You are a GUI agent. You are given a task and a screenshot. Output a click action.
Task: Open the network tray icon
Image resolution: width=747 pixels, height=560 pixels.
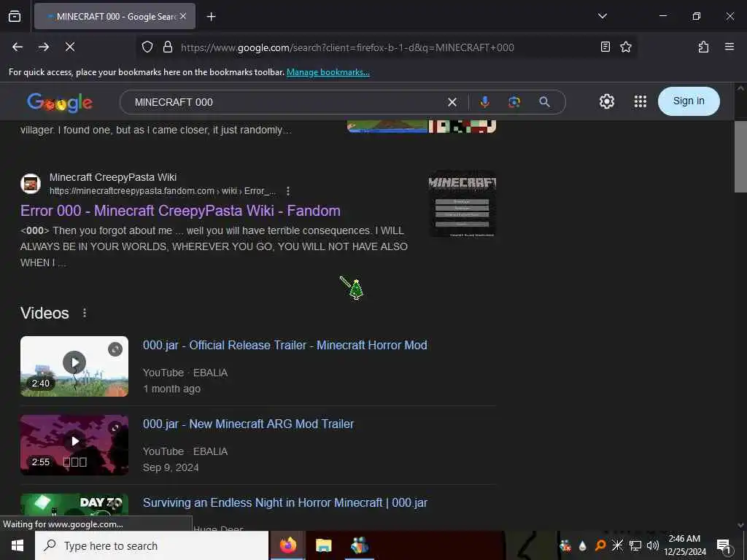(x=635, y=545)
